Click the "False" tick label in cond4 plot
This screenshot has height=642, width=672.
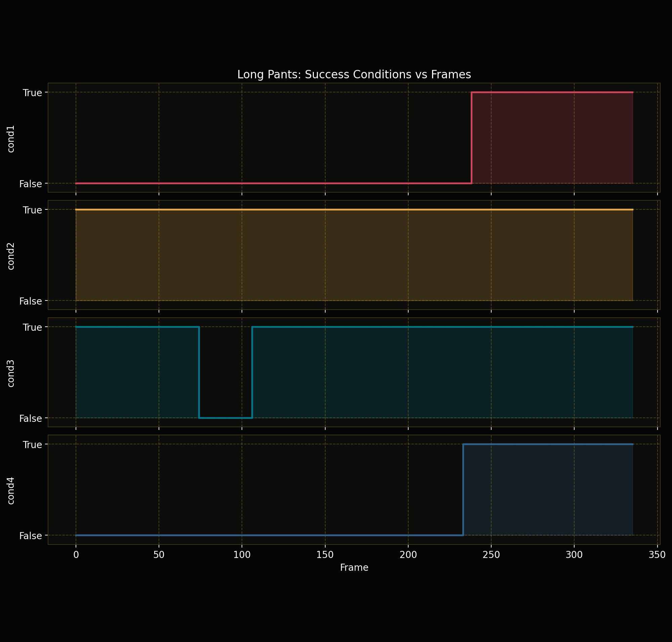click(31, 536)
